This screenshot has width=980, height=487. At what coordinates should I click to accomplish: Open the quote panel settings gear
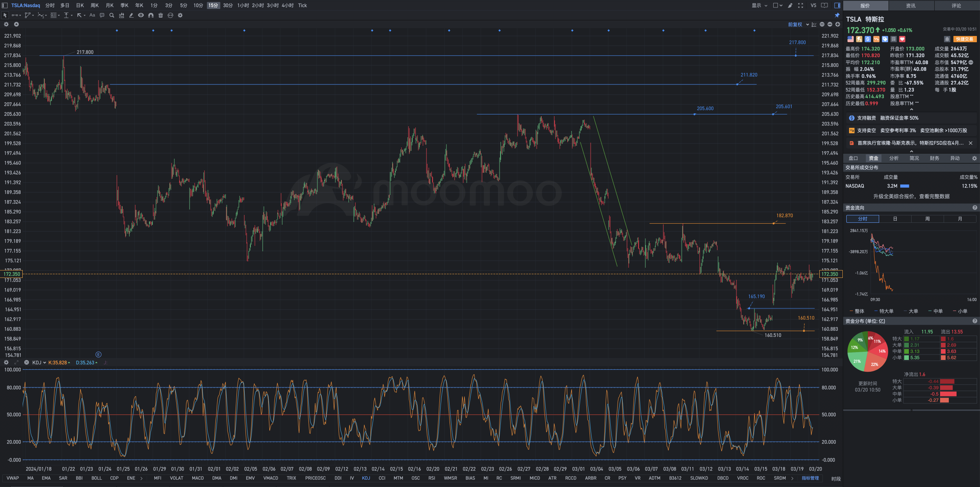pos(975,158)
